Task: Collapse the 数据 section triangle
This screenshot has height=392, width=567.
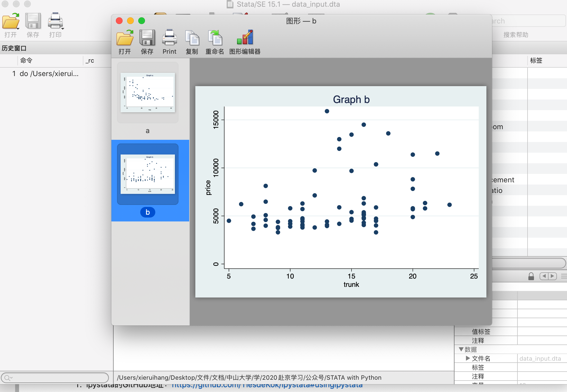Action: click(461, 349)
